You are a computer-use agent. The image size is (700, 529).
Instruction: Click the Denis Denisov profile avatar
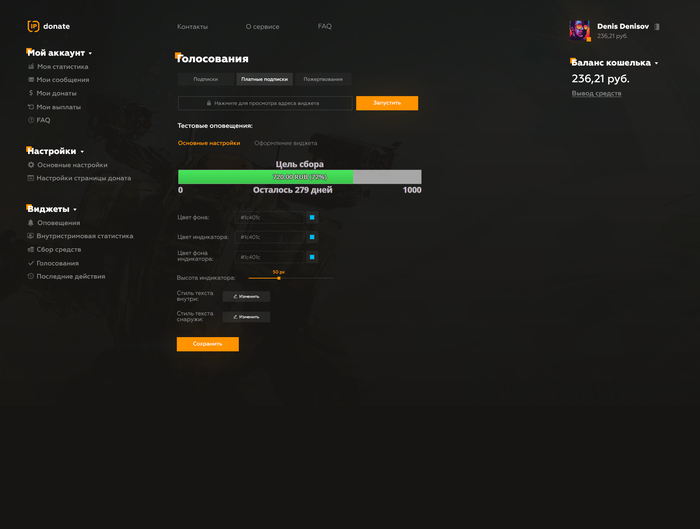pos(579,30)
